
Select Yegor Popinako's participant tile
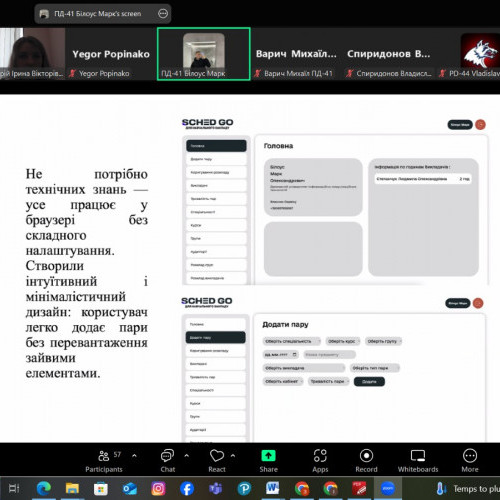[x=111, y=54]
